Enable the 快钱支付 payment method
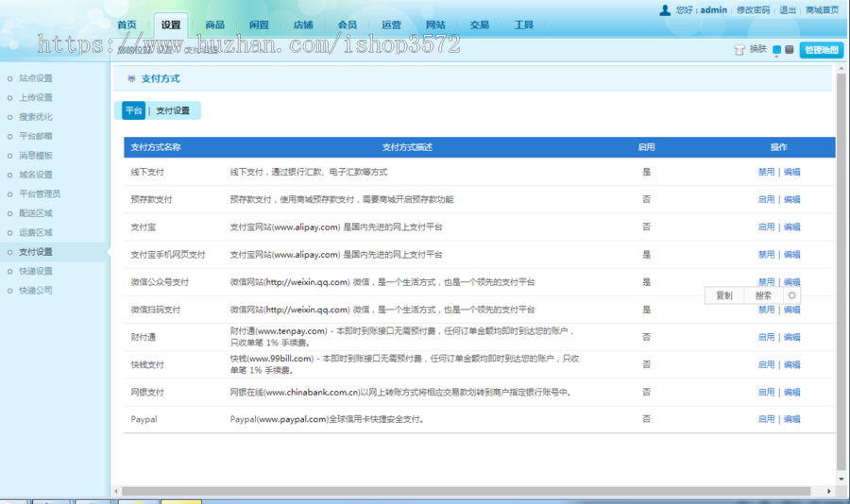This screenshot has width=850, height=504. pyautogui.click(x=766, y=364)
